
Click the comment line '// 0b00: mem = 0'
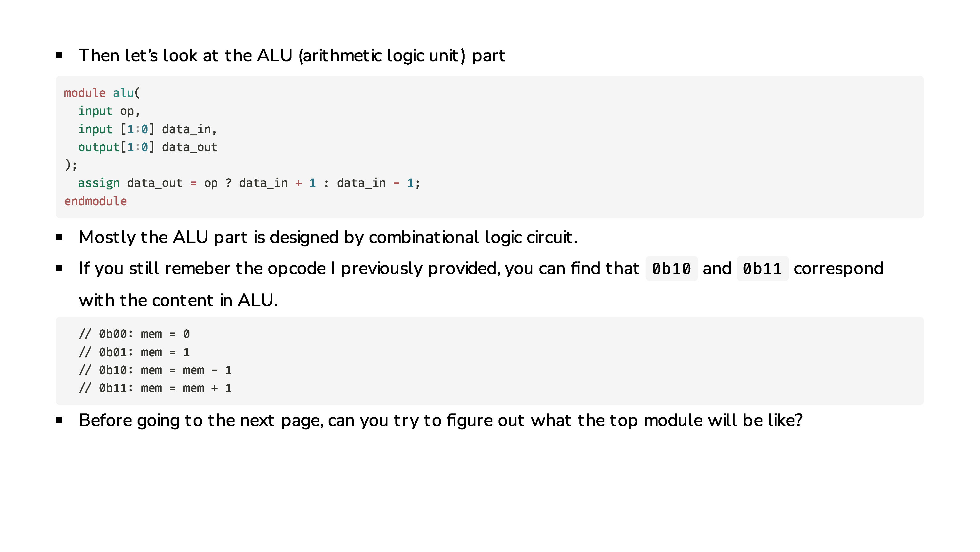[134, 334]
